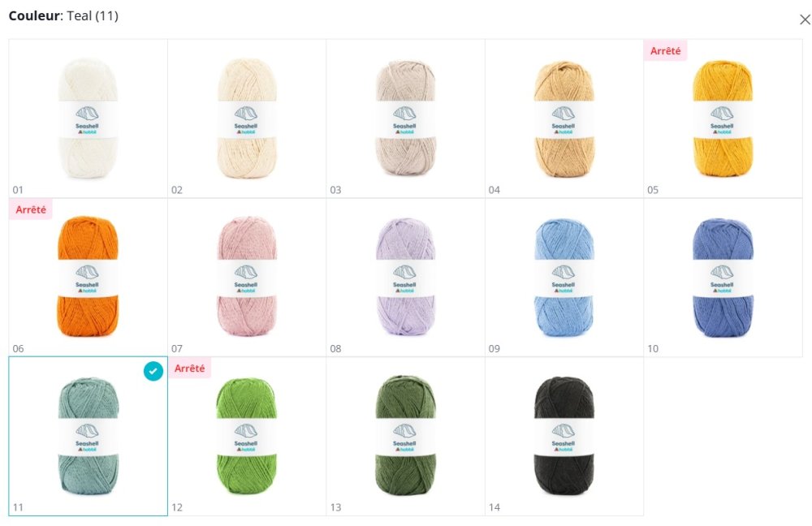The width and height of the screenshot is (812, 526).
Task: Pick the black yarn color 14
Action: 564,437
